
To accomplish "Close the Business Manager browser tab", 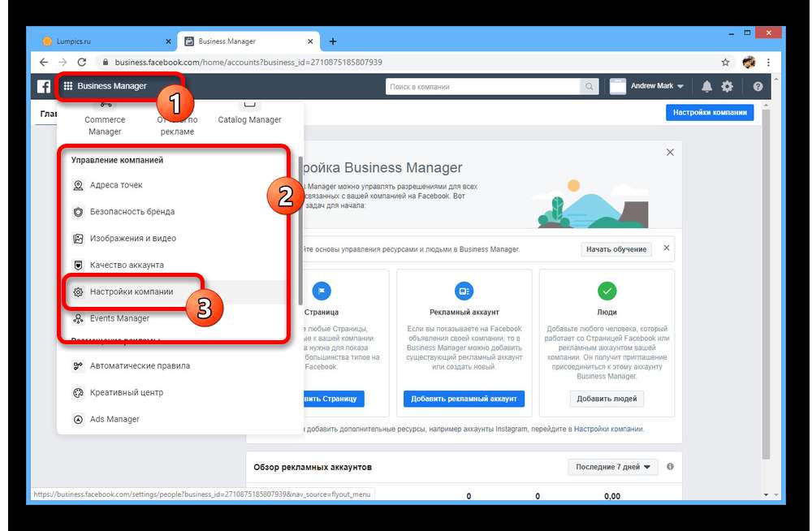I will pos(310,41).
